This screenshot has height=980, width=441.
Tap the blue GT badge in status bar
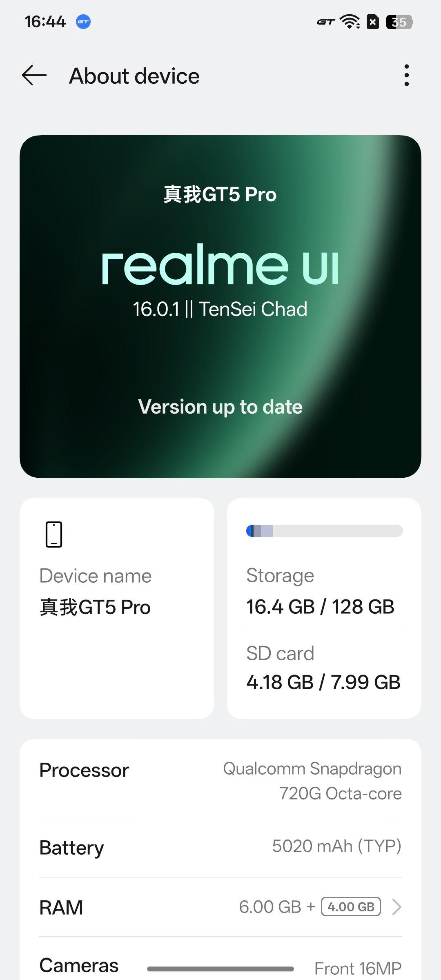tap(83, 22)
